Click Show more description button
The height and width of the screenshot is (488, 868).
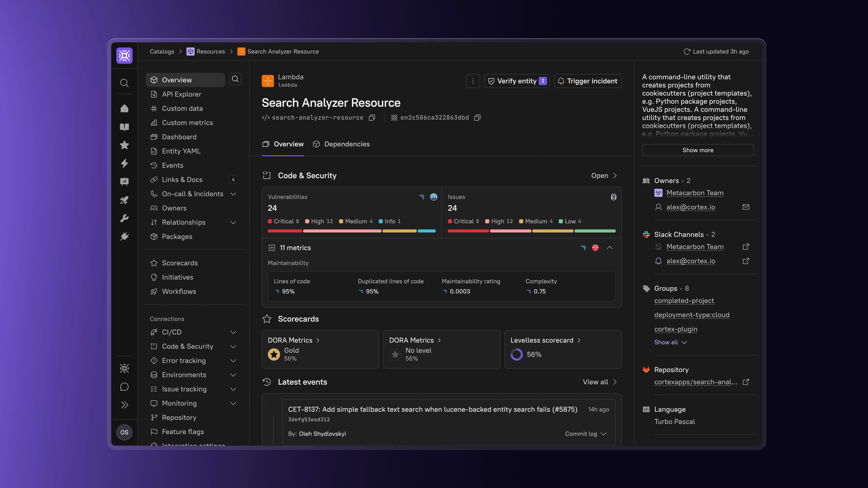pyautogui.click(x=698, y=150)
